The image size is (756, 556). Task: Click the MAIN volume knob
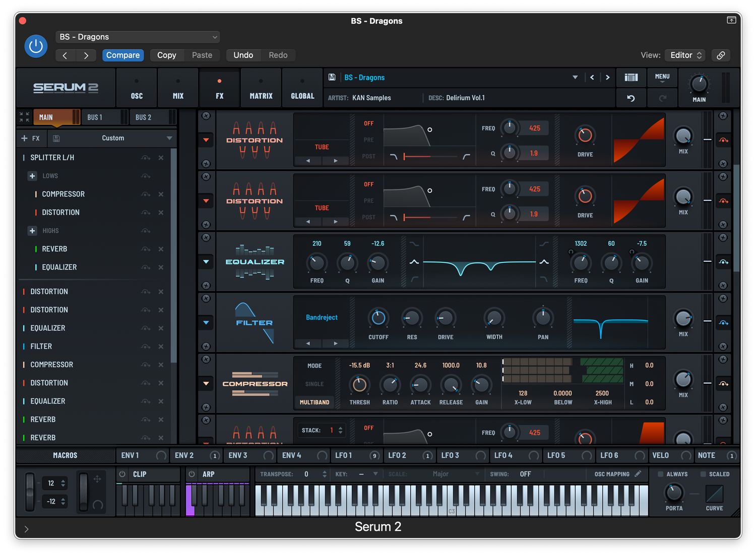point(699,84)
